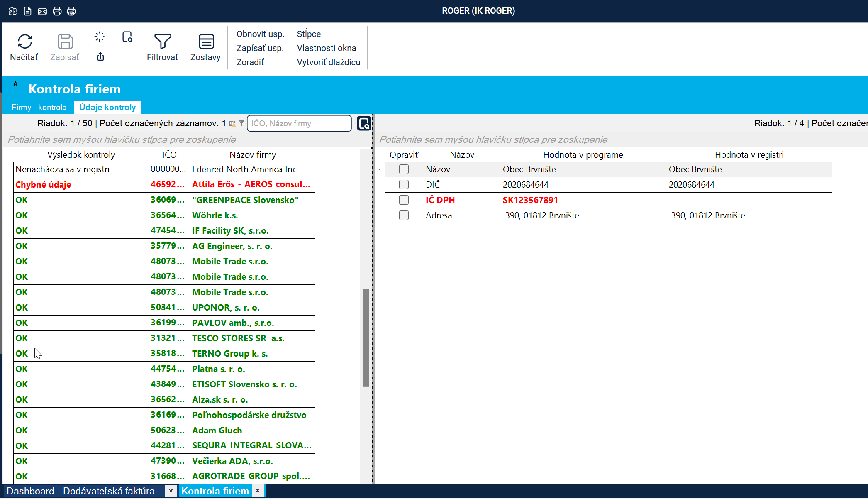Click the favorite star next to Kontrola firiem
The image size is (868, 499).
16,83
